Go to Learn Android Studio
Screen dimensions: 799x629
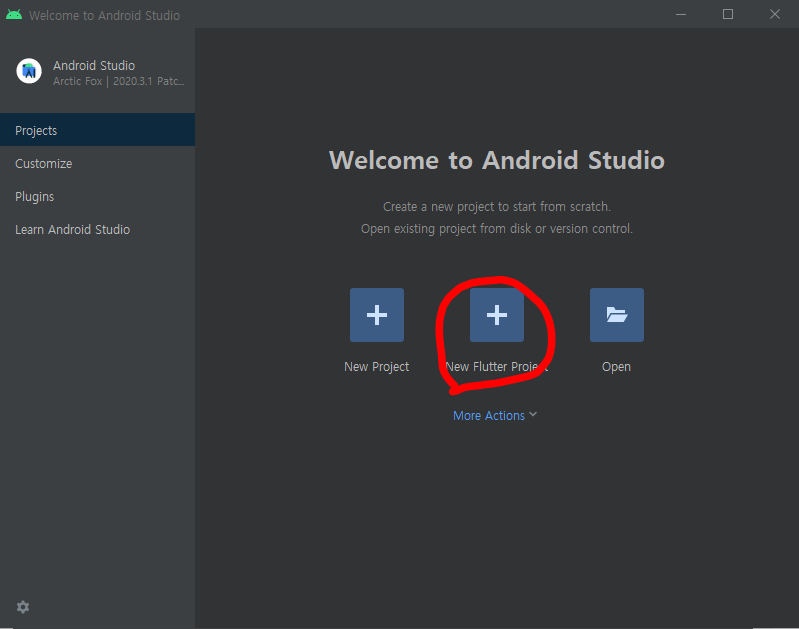[97, 230]
